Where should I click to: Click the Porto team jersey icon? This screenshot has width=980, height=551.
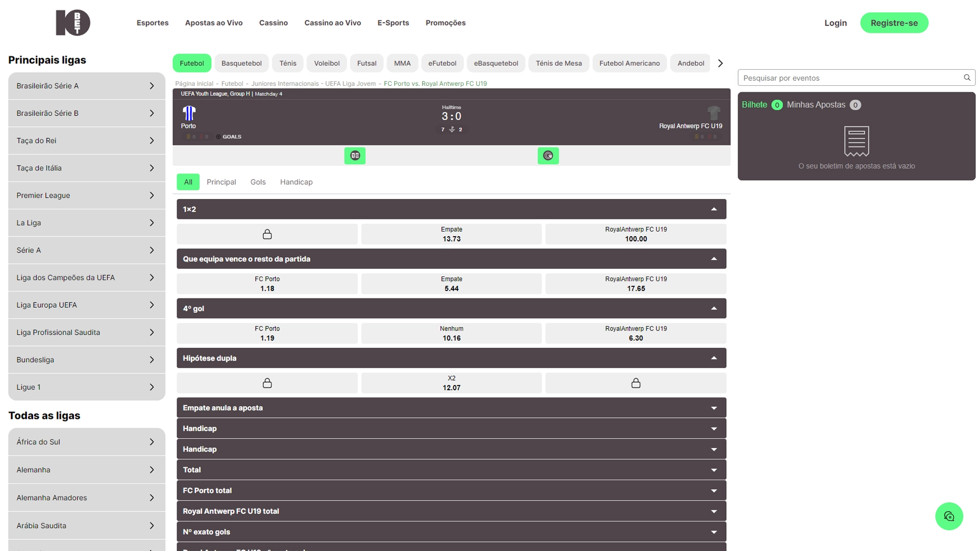coord(189,113)
